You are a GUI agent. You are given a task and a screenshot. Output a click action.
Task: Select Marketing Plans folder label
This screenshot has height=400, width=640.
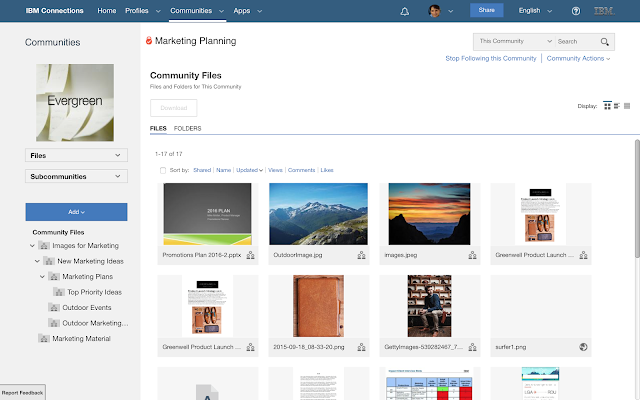pyautogui.click(x=87, y=277)
